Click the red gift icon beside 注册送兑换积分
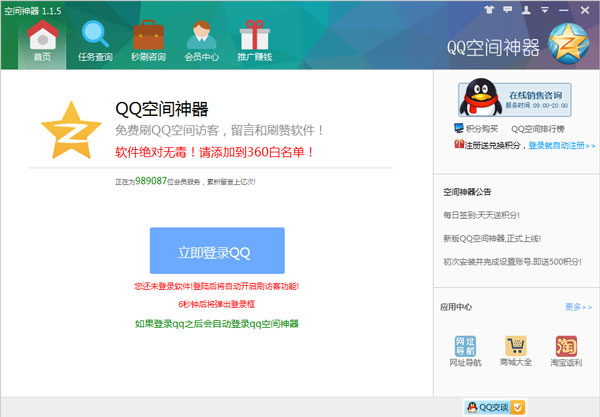 click(459, 144)
